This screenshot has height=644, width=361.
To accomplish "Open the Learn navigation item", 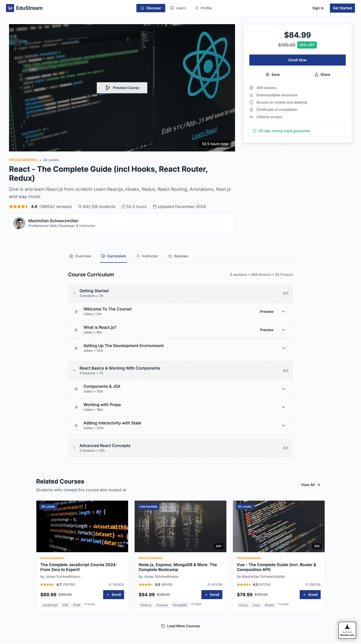I will pyautogui.click(x=178, y=8).
